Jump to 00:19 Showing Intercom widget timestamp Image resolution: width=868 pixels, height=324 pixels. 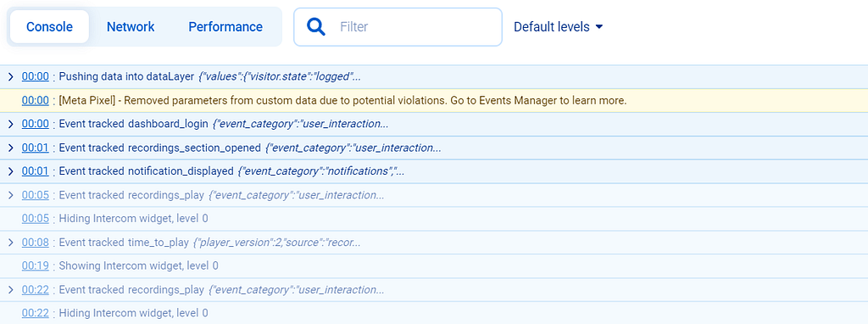point(36,265)
